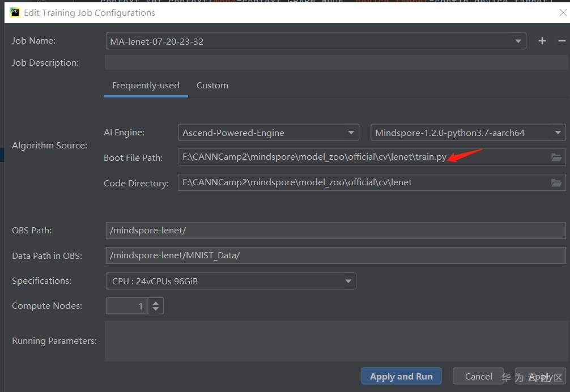Click the Data Path in OBS field
This screenshot has height=392, width=570.
pos(335,255)
